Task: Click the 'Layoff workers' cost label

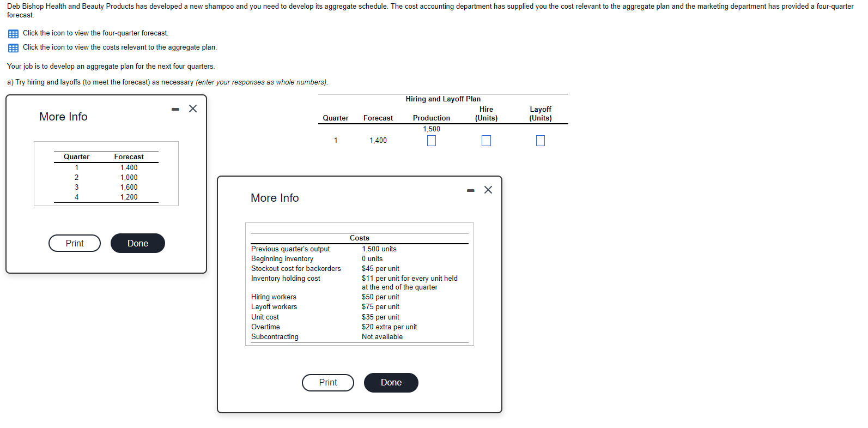Action: 274,307
